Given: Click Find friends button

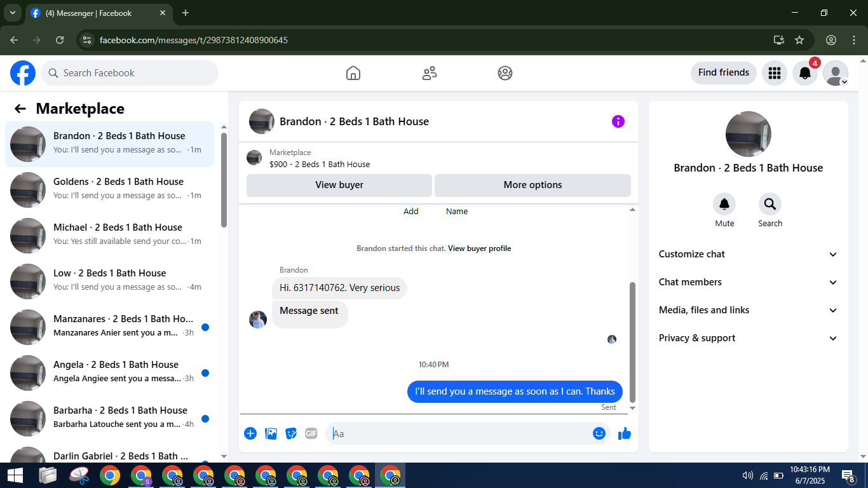Looking at the screenshot, I should pos(724,73).
